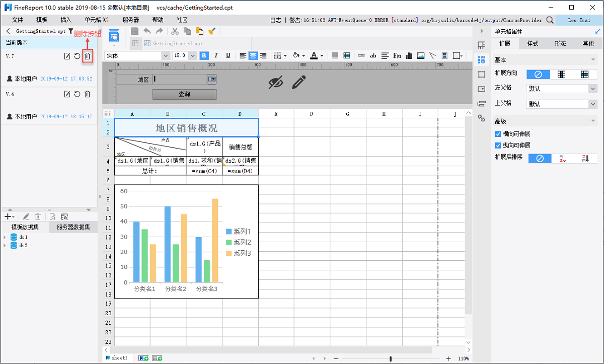
Task: Switch to the 服务器数据集 tab
Action: click(73, 228)
